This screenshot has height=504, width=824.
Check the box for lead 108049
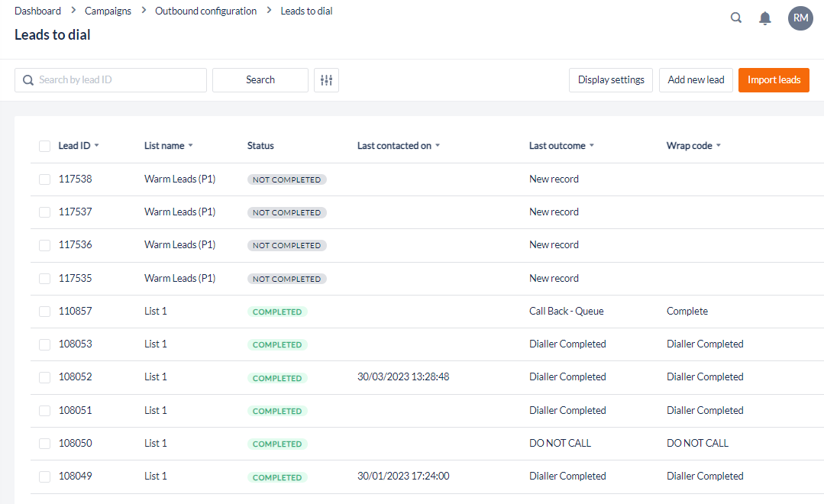(44, 477)
